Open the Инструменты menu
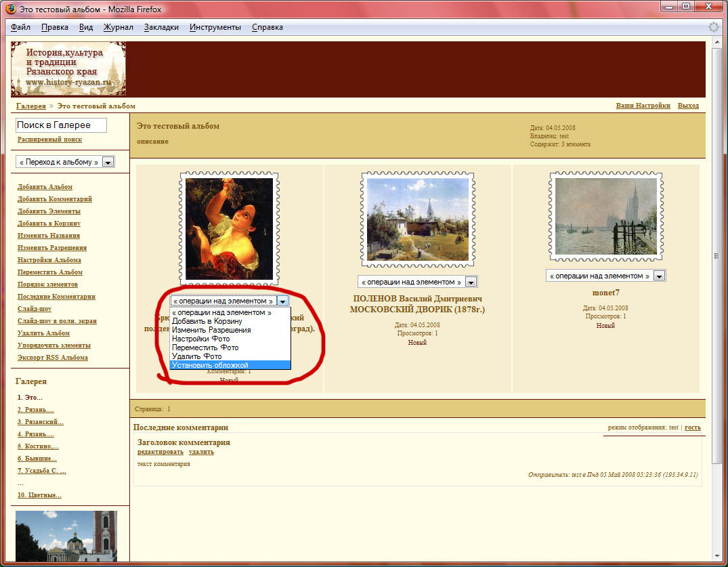The height and width of the screenshot is (567, 728). coord(215,27)
